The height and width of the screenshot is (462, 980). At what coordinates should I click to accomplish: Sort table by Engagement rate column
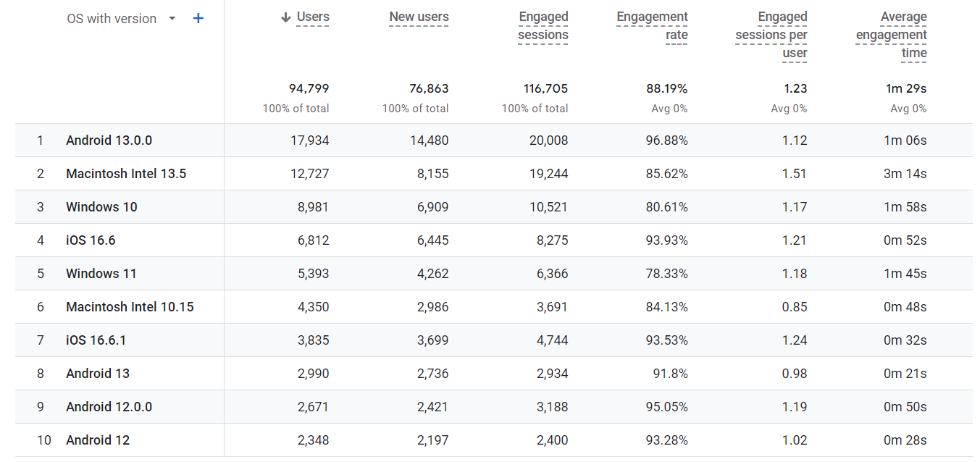point(652,26)
